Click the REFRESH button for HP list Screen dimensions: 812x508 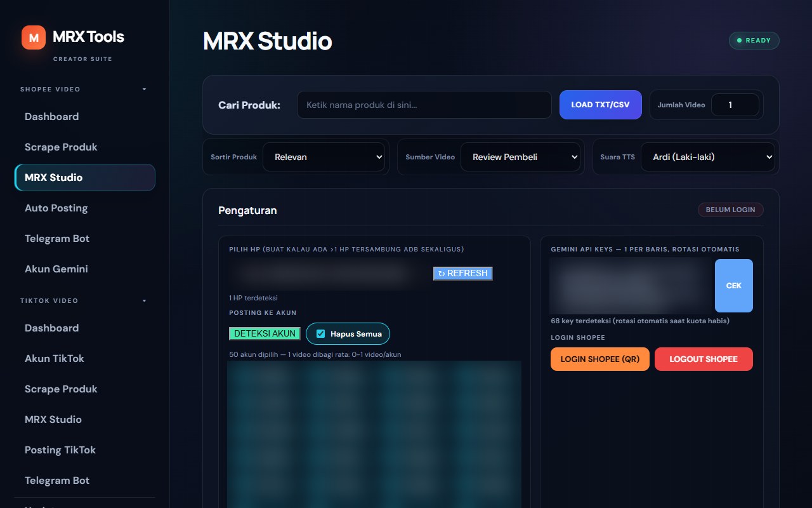tap(463, 274)
